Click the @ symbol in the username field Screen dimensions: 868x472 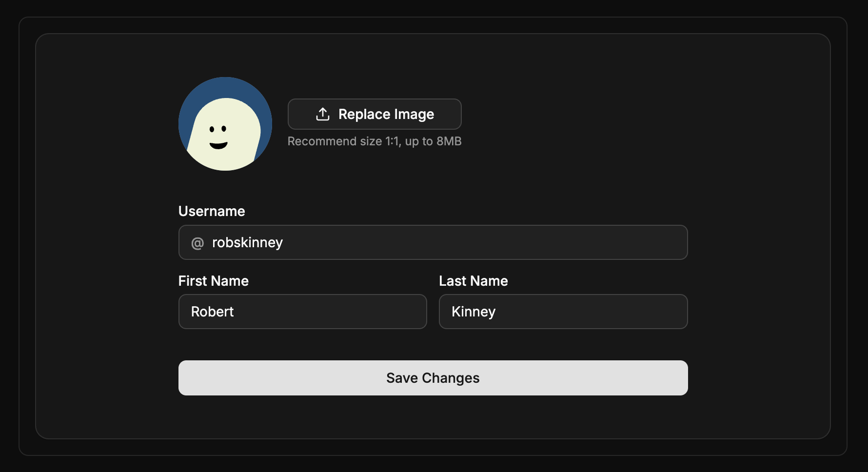pyautogui.click(x=197, y=242)
